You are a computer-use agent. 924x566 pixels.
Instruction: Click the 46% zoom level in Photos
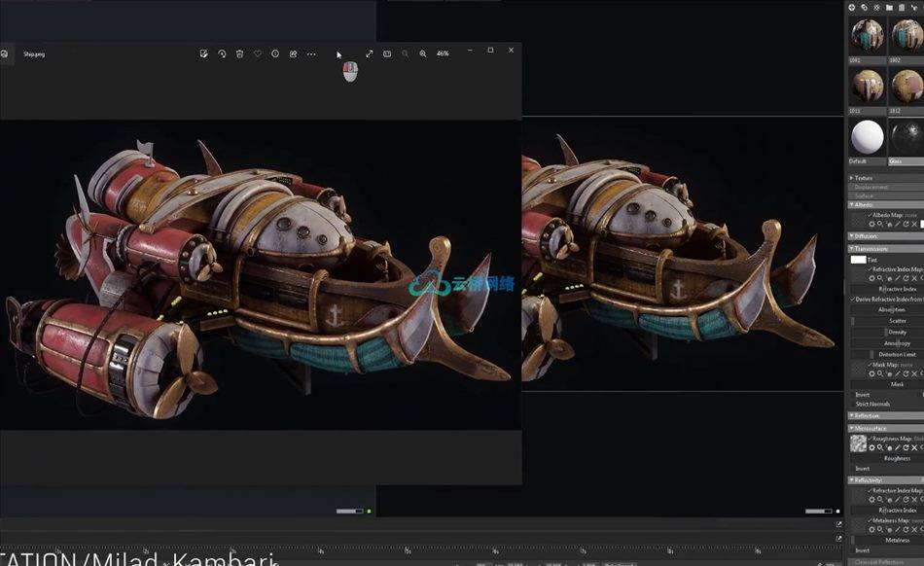click(443, 53)
